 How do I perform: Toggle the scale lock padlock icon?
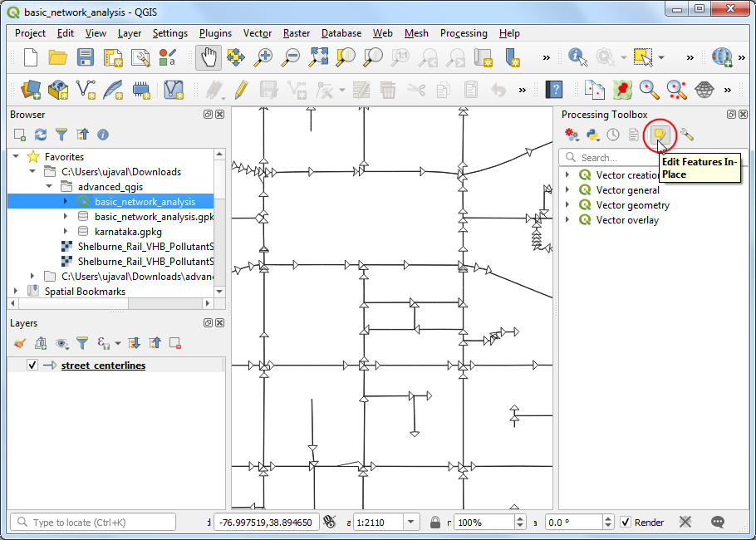click(434, 523)
